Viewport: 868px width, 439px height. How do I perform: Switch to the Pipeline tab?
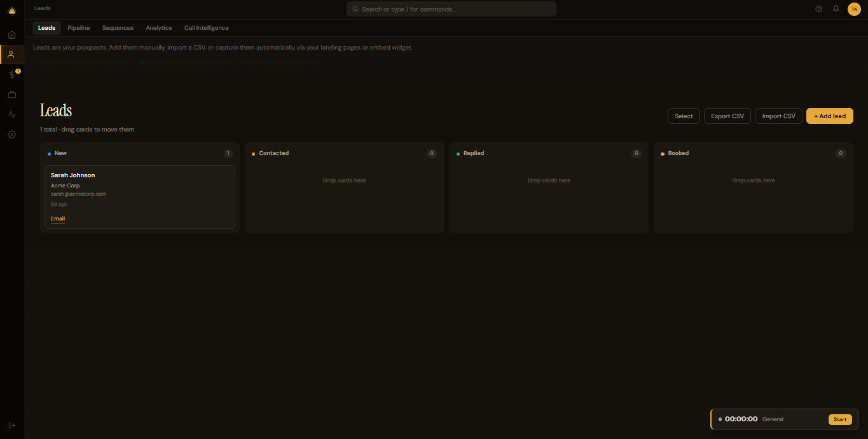point(79,28)
